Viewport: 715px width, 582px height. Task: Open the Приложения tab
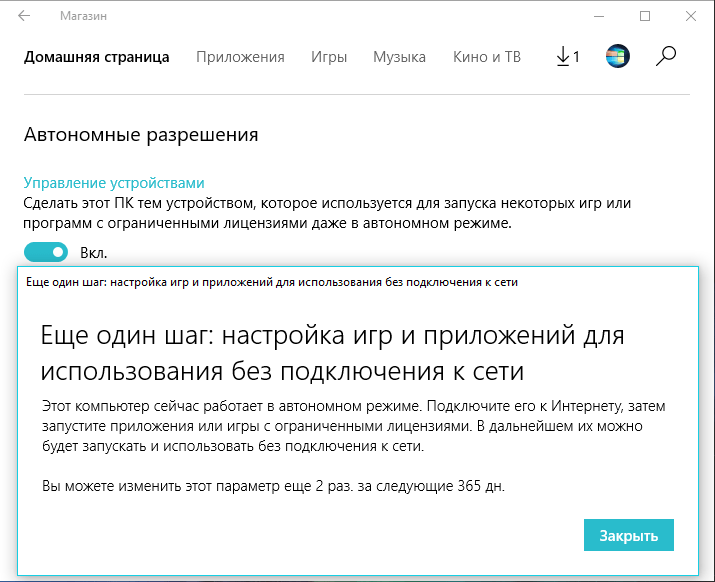tap(240, 57)
